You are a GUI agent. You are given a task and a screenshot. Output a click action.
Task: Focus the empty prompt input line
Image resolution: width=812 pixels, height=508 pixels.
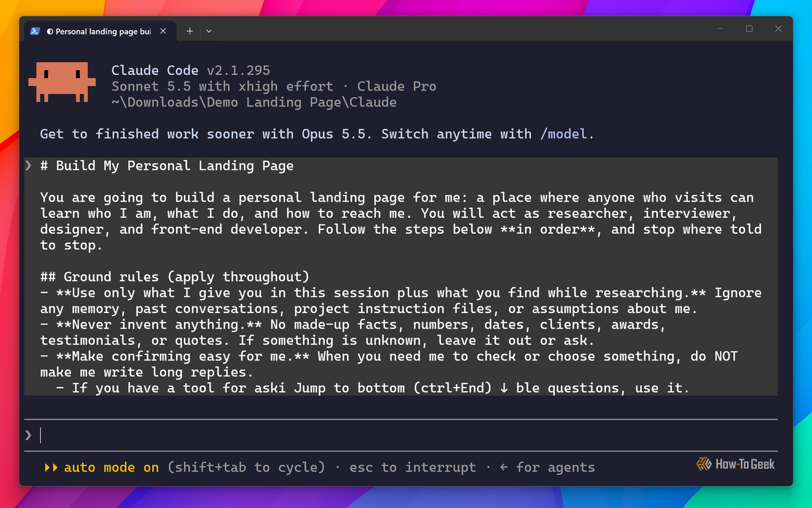(x=401, y=435)
